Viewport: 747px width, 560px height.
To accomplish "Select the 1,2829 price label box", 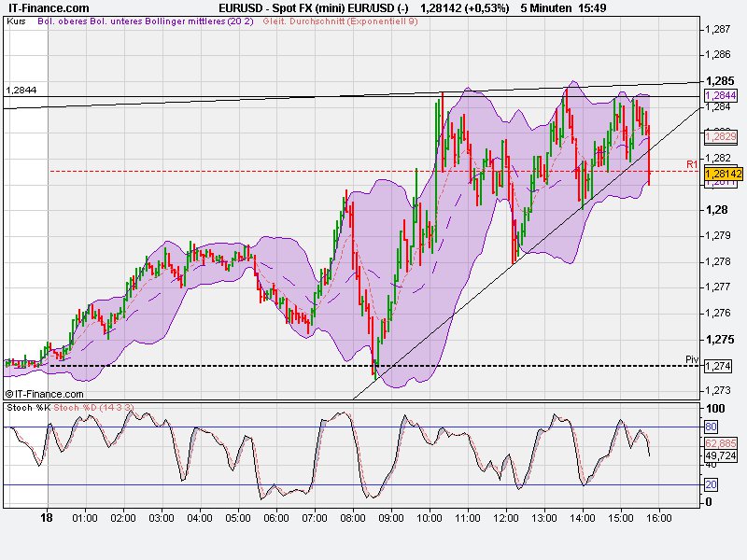I will pyautogui.click(x=719, y=139).
